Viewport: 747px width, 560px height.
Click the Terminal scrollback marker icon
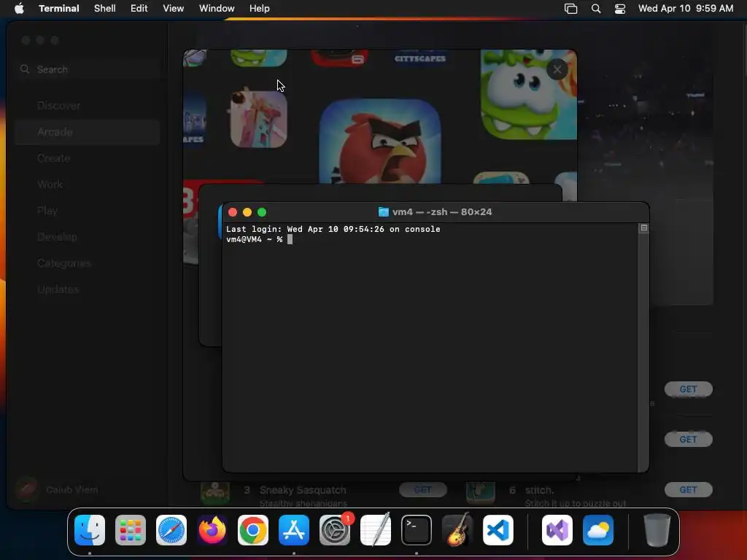(643, 228)
